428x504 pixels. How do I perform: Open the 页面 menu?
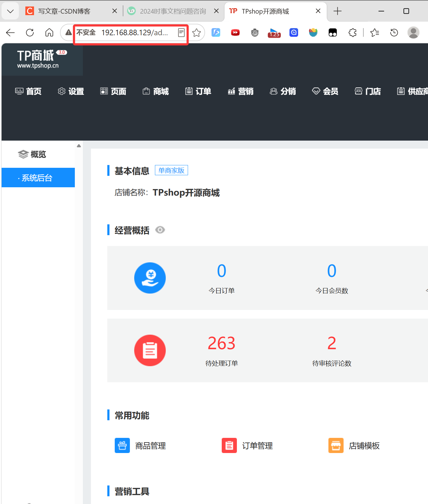[x=113, y=91]
